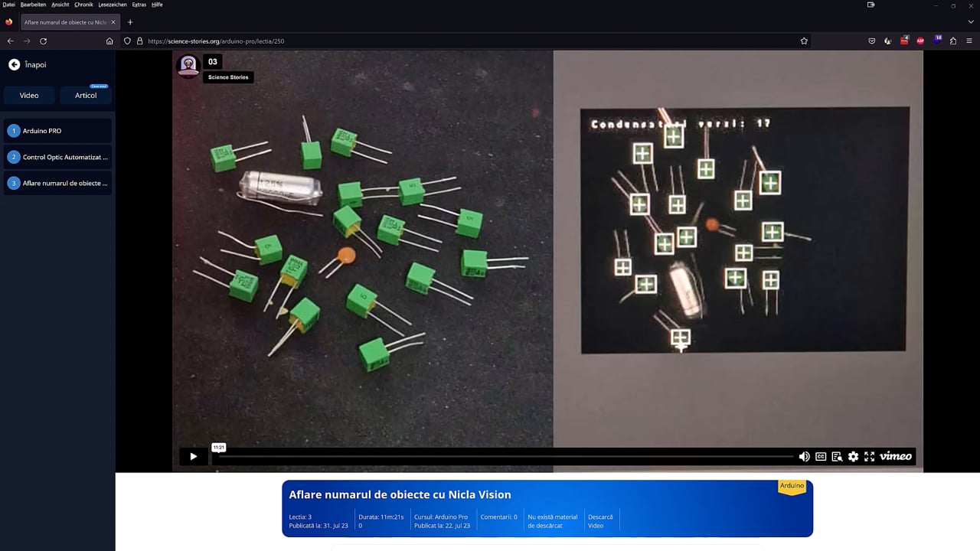Open the Datei menu

tap(8, 5)
